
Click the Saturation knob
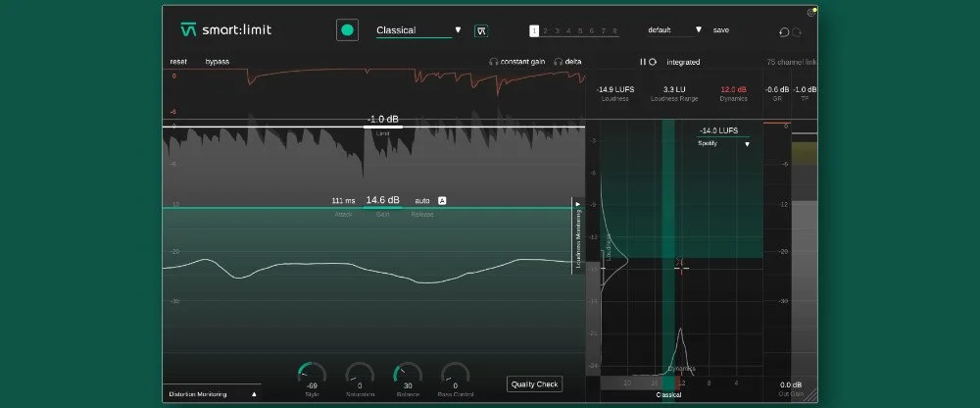[360, 374]
